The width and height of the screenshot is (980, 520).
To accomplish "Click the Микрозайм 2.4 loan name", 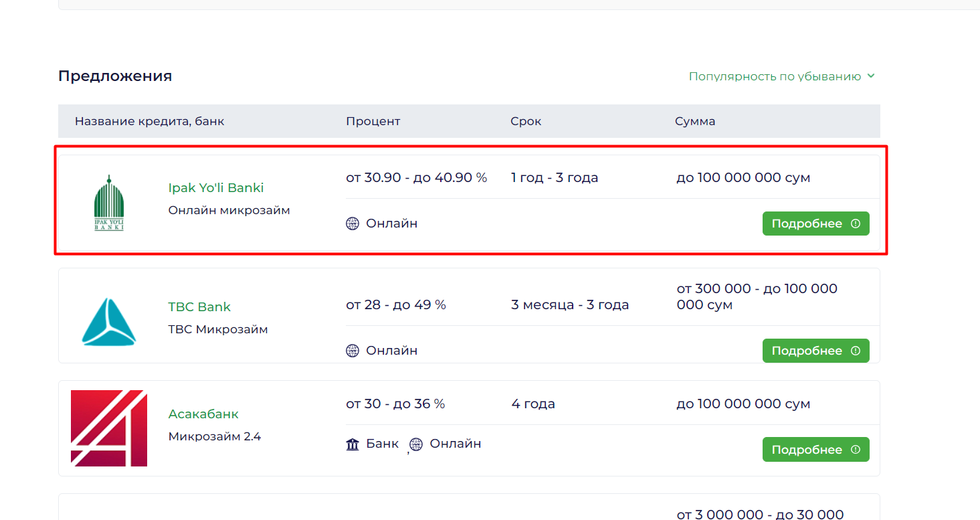I will click(x=215, y=436).
